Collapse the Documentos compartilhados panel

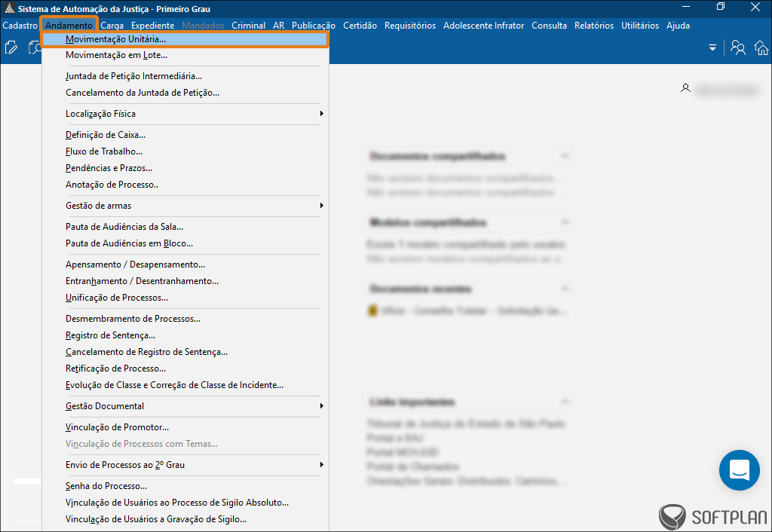pos(565,156)
